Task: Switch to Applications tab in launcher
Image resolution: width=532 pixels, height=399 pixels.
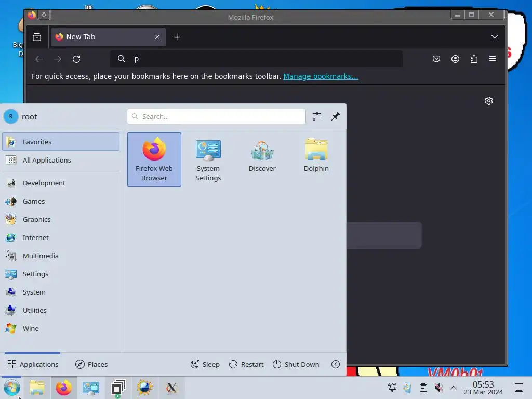Action: (x=33, y=364)
